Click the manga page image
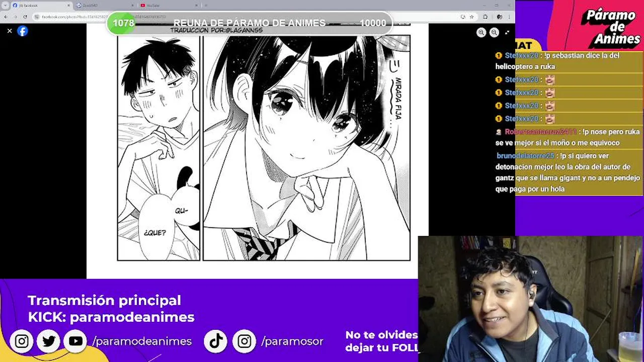The width and height of the screenshot is (644, 362). 257,150
